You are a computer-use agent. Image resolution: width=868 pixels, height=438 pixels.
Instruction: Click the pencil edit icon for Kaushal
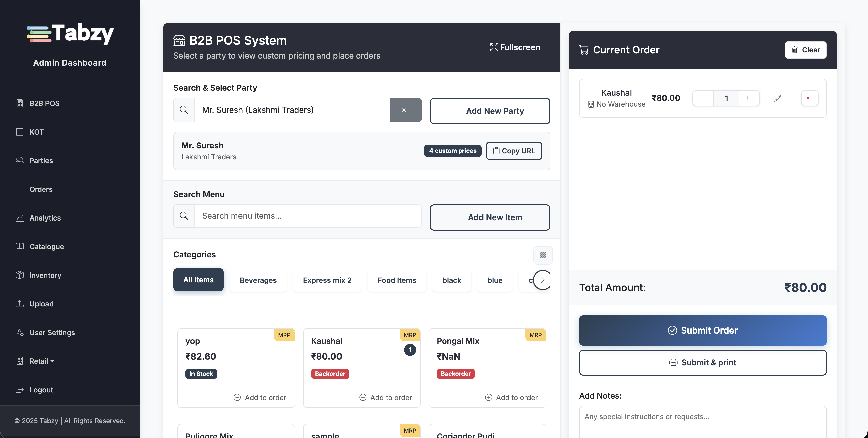coord(777,98)
